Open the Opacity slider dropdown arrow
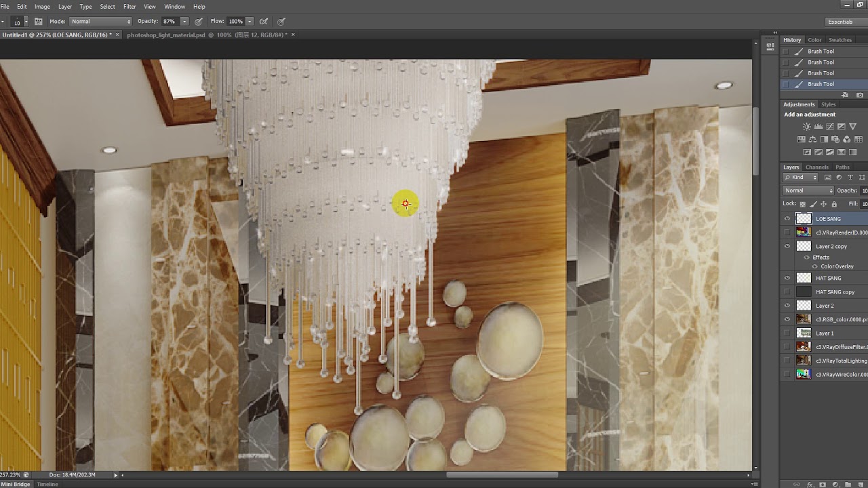Image resolution: width=868 pixels, height=488 pixels. [184, 22]
